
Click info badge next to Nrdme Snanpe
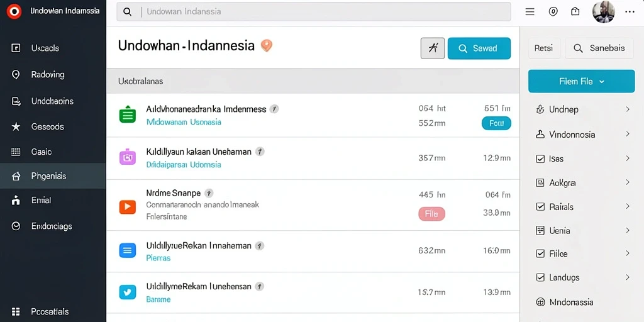coord(209,193)
